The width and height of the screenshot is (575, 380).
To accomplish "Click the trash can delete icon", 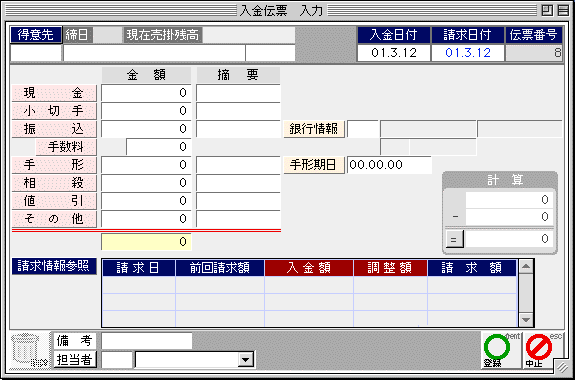I will 29,351.
